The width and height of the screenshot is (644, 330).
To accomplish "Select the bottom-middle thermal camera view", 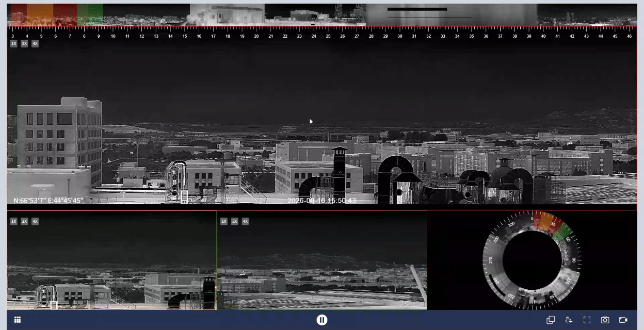I will pyautogui.click(x=322, y=260).
